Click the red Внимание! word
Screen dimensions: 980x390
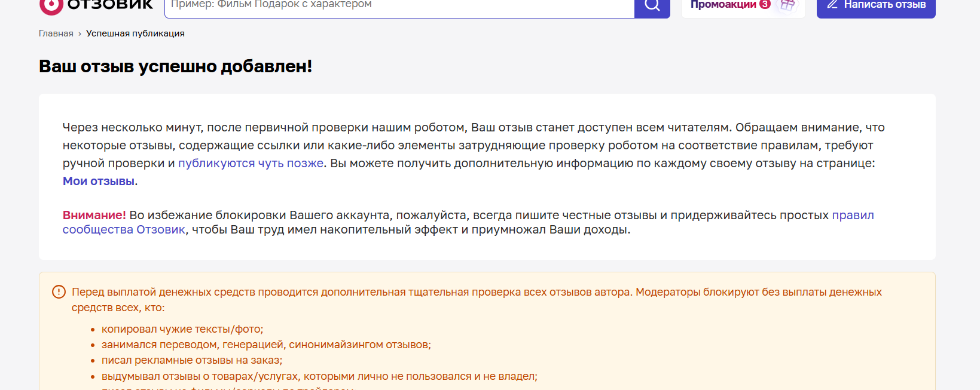[x=94, y=215]
